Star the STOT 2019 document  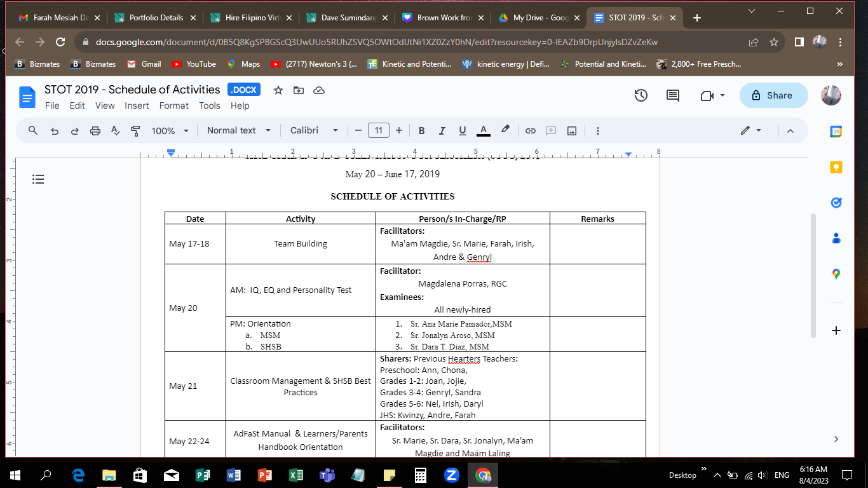tap(278, 90)
